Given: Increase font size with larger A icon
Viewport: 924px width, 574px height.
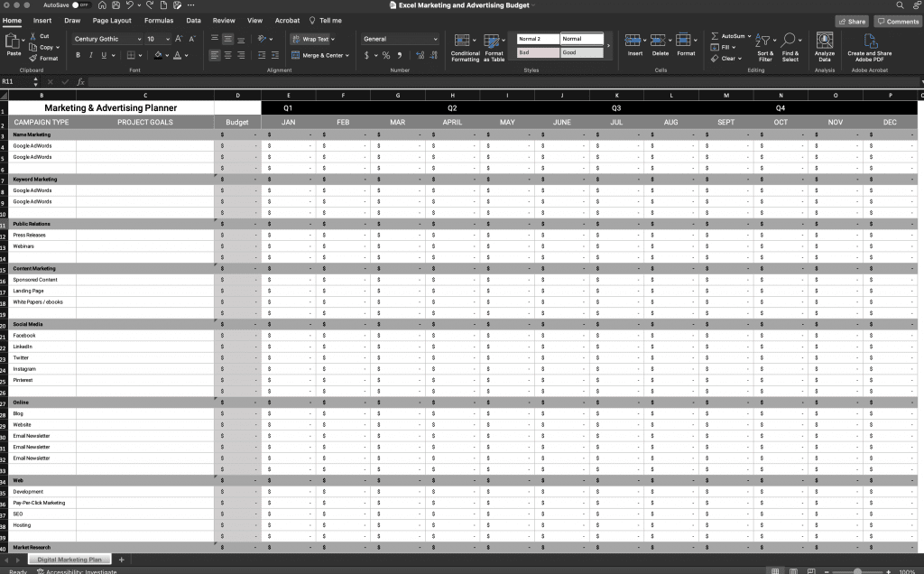Looking at the screenshot, I should point(178,39).
